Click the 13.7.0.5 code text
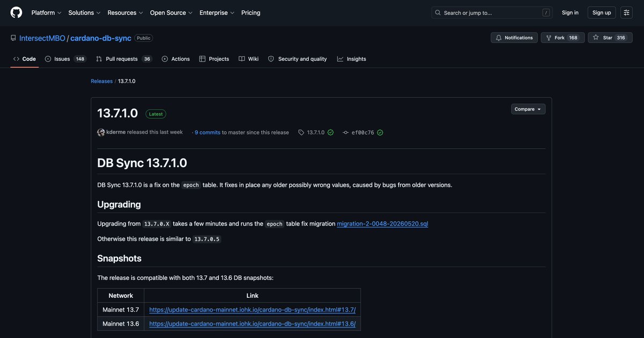The height and width of the screenshot is (338, 644). coord(207,239)
